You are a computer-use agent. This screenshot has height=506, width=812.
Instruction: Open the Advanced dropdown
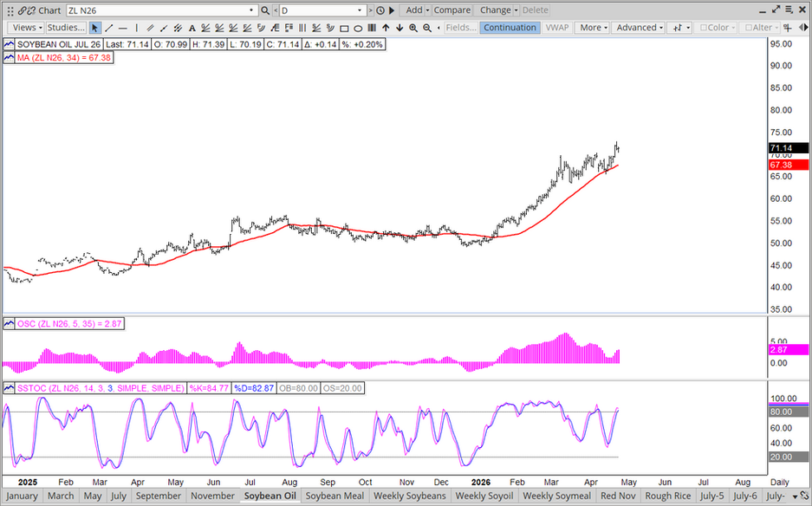(640, 28)
